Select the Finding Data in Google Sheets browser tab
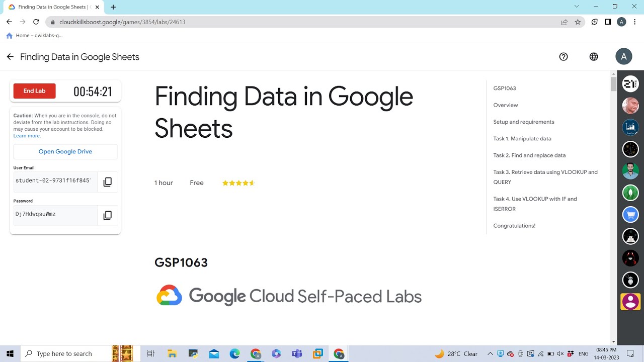The height and width of the screenshot is (362, 644). click(53, 7)
